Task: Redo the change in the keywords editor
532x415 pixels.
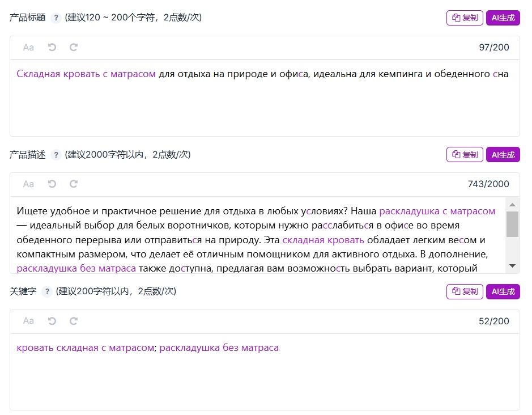Action: pos(74,321)
